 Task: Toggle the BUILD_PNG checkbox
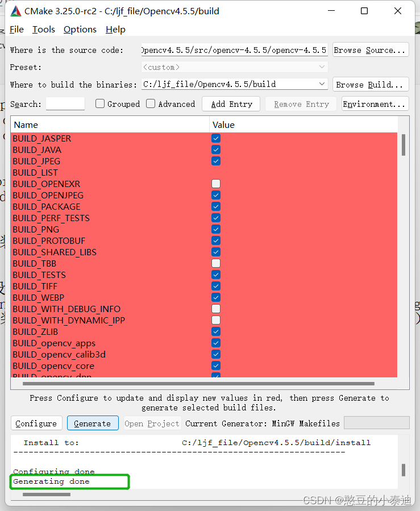(216, 229)
